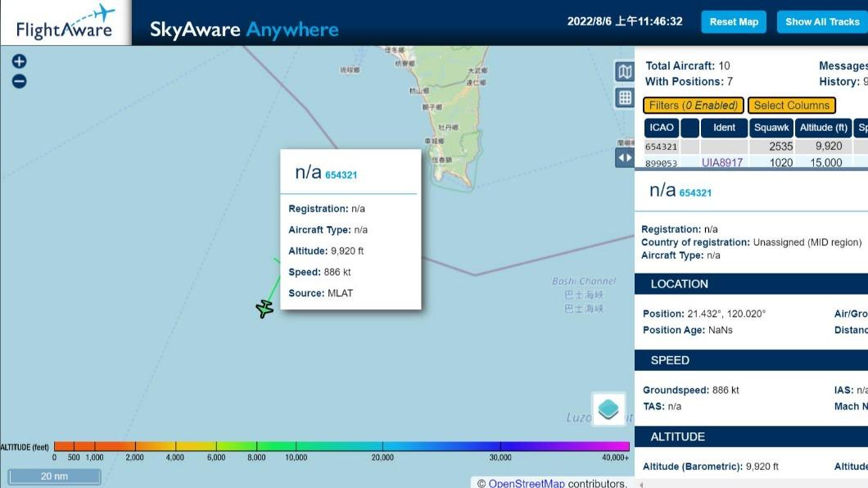
Task: Click the LOCATION section header
Action: click(x=751, y=284)
